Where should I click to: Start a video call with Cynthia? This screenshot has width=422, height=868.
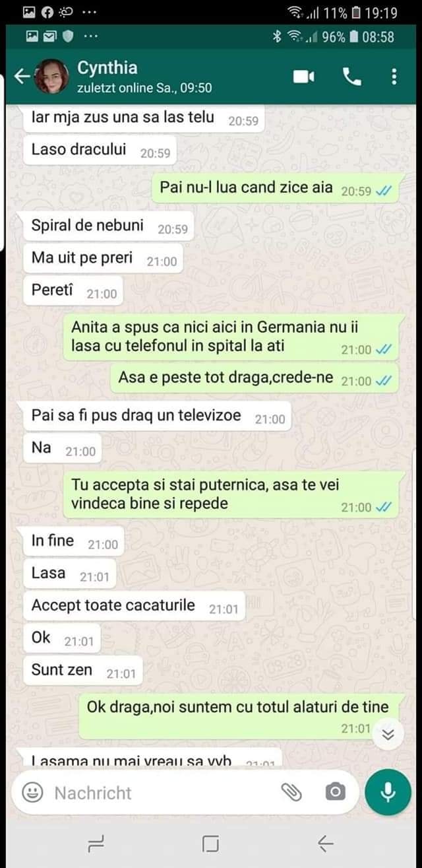303,77
